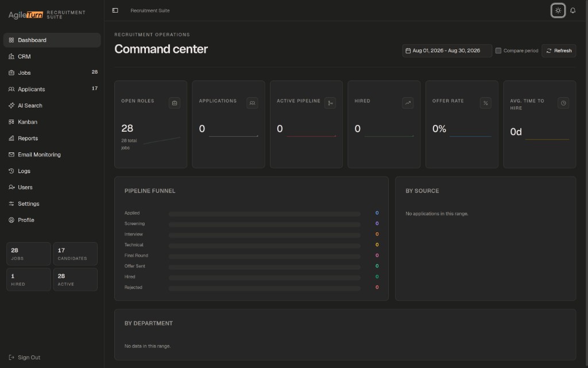The height and width of the screenshot is (368, 588).
Task: Click the Interview funnel progress bar
Action: point(265,235)
